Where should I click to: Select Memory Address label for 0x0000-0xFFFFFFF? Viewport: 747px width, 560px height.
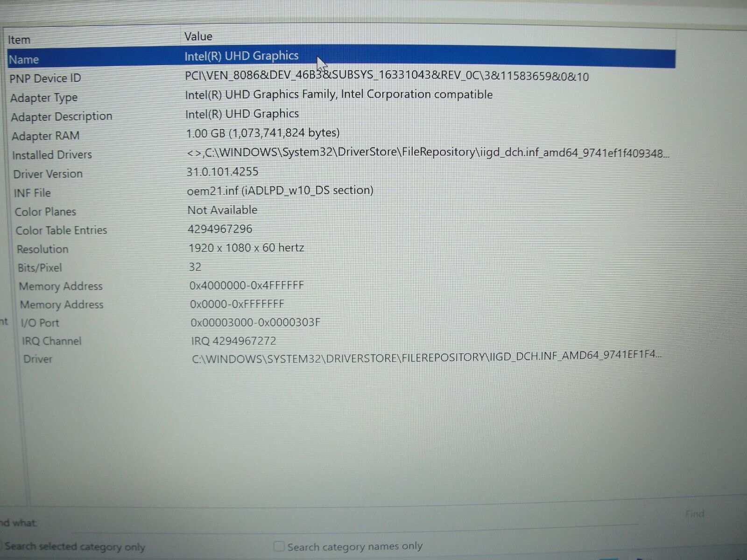(62, 305)
